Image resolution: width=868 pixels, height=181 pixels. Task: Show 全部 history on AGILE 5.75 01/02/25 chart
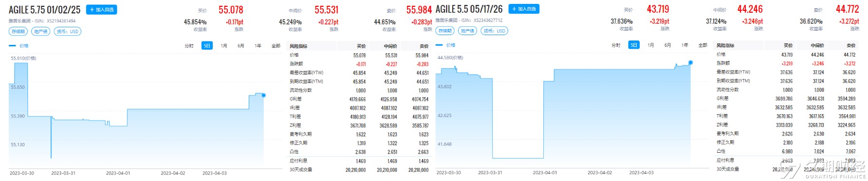(x=276, y=46)
